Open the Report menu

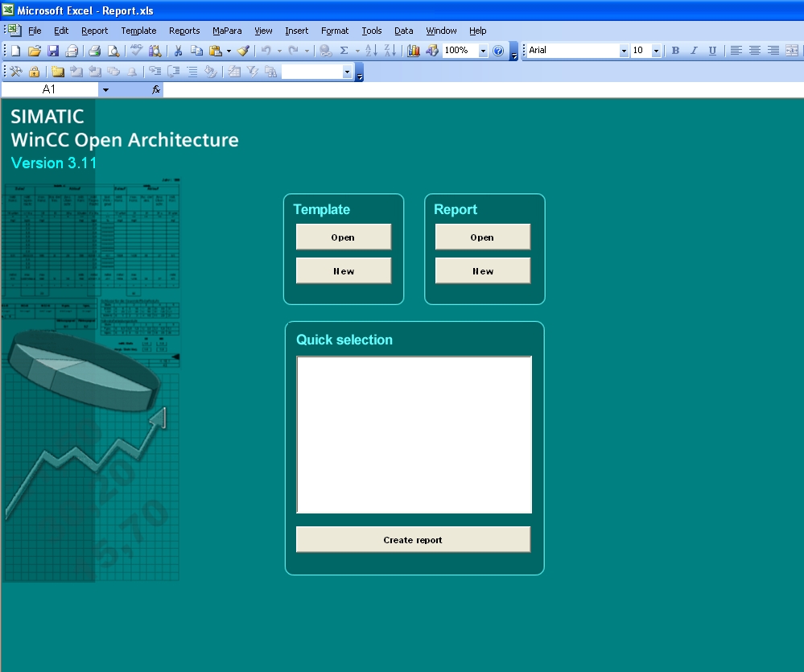coord(94,31)
